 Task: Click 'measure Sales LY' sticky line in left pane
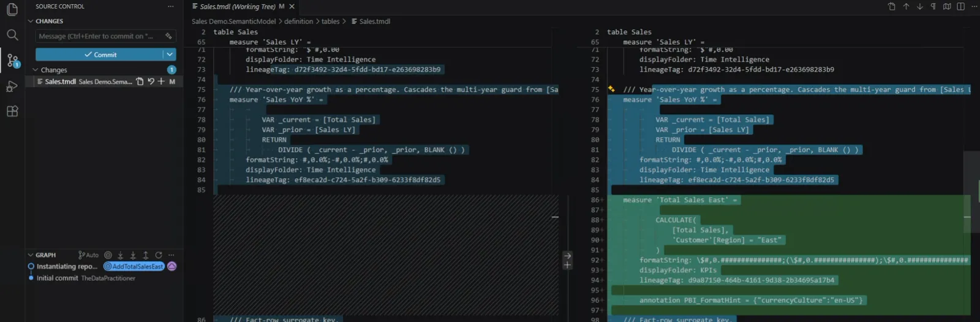[x=270, y=42]
